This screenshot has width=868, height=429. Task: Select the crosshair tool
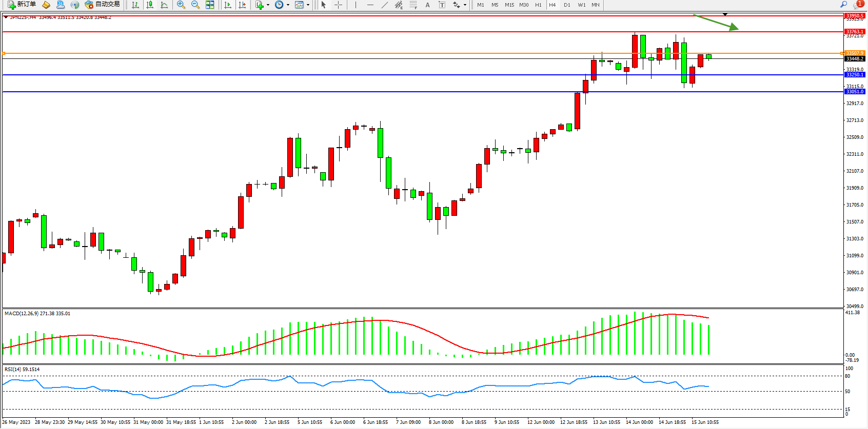(x=339, y=5)
